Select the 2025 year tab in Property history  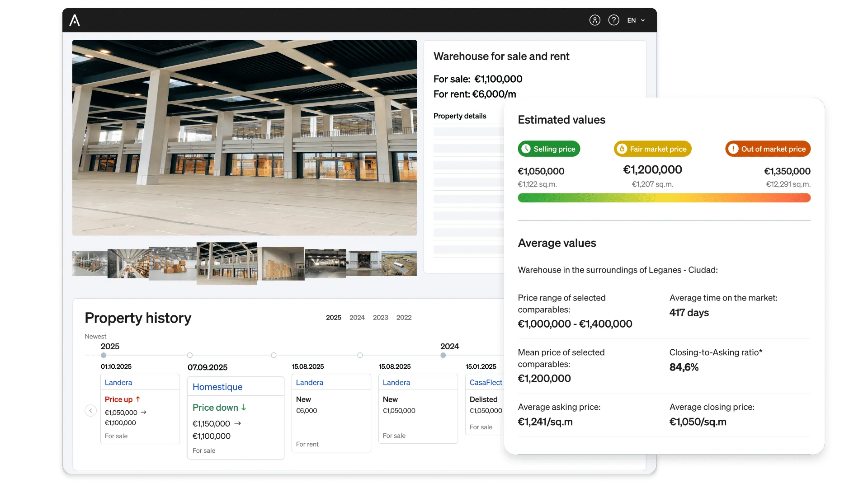(334, 318)
